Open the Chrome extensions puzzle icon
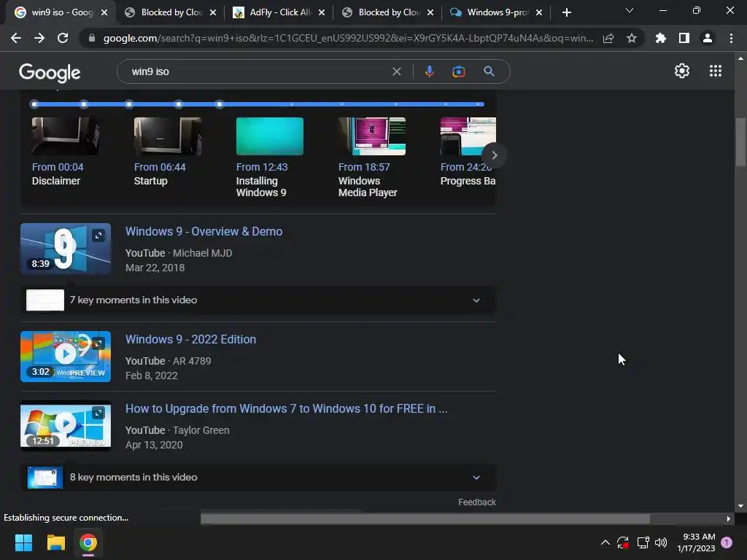This screenshot has width=747, height=560. pyautogui.click(x=660, y=38)
